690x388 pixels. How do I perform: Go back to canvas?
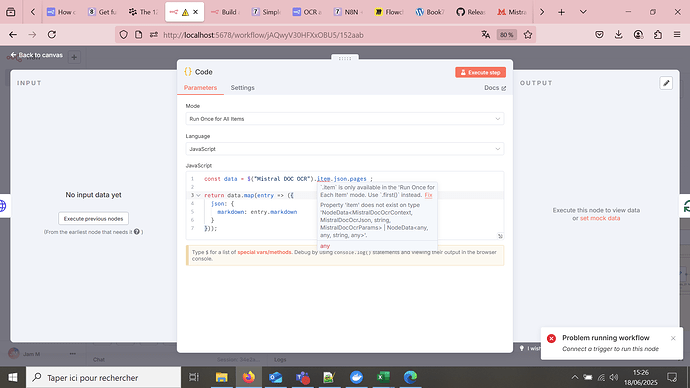click(37, 55)
